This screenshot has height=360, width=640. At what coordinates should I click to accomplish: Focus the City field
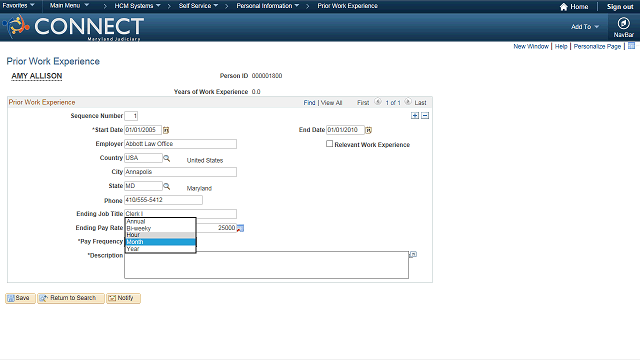pyautogui.click(x=180, y=172)
